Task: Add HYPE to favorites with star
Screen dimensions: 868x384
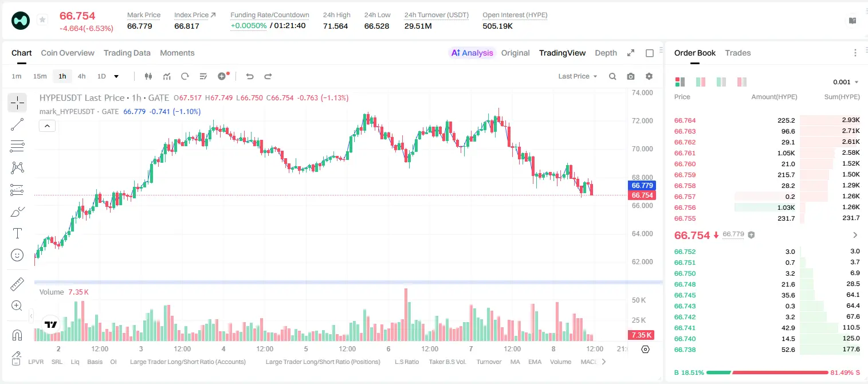Action: (42, 20)
